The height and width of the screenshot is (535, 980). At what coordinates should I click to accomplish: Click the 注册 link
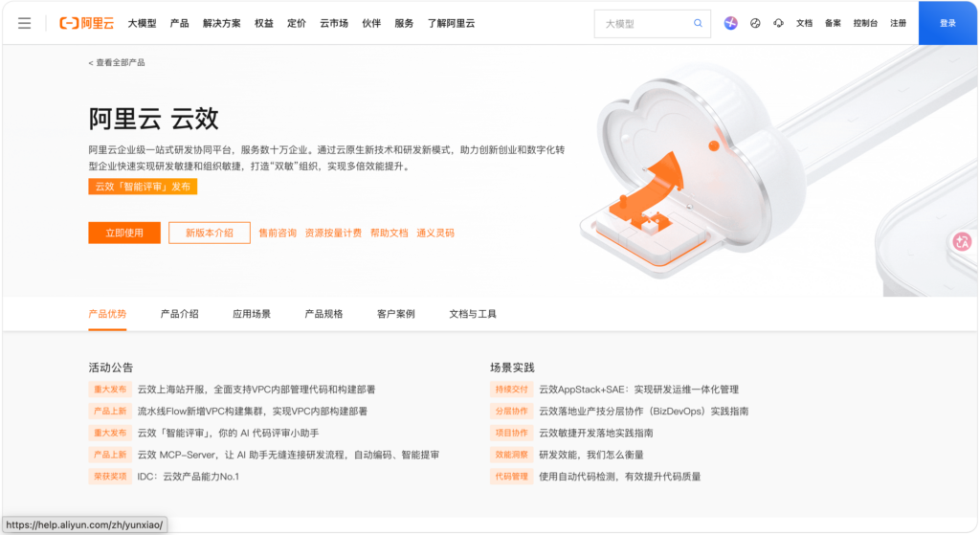898,23
